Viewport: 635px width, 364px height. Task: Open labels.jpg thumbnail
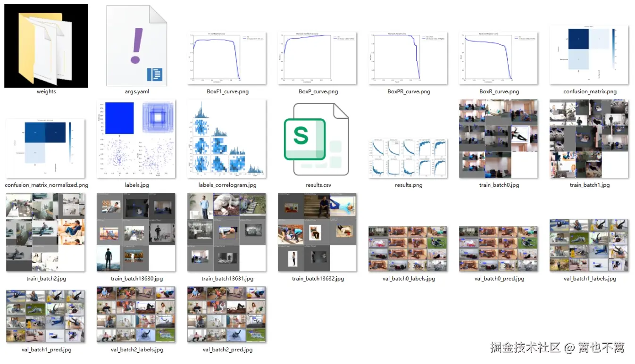coord(136,139)
